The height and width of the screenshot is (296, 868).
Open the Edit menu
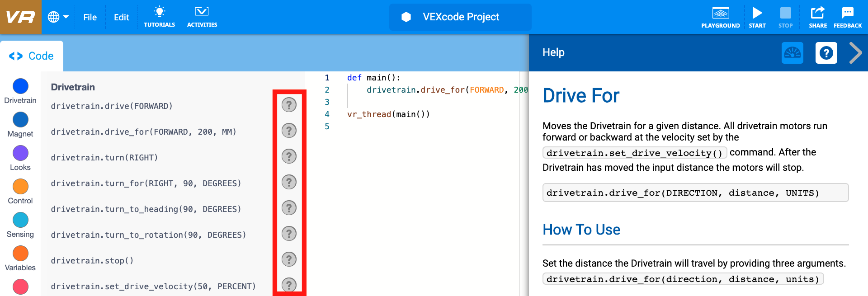121,17
